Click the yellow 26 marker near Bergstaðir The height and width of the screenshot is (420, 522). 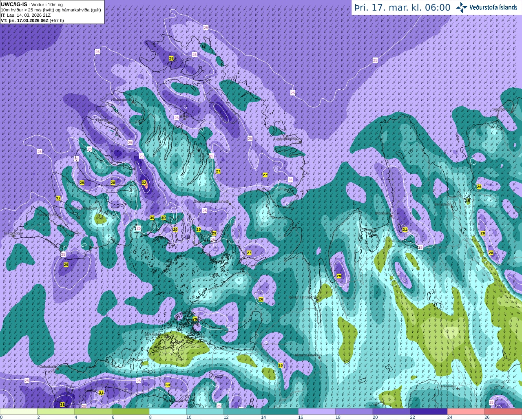(479, 187)
